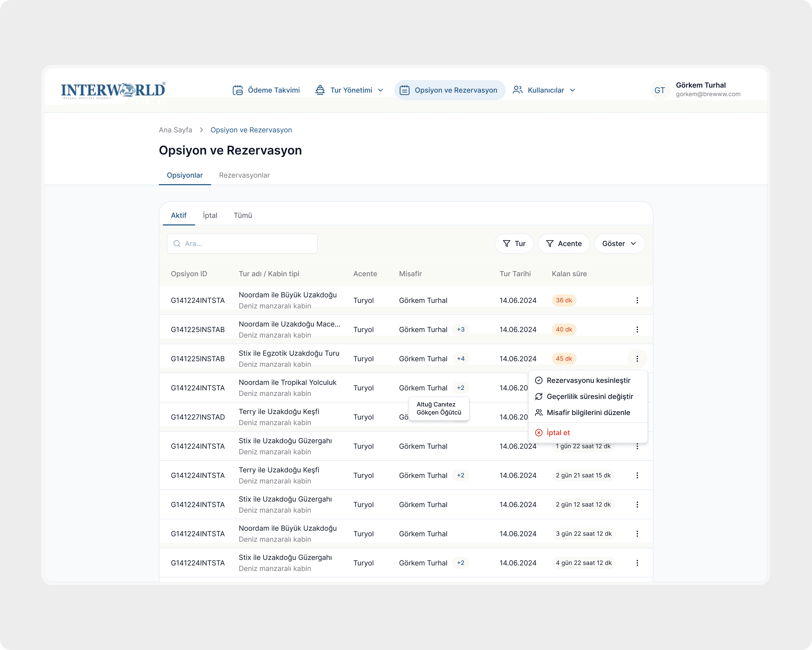This screenshot has height=650, width=812.
Task: Click the Opsiyon ID column header
Action: (x=189, y=274)
